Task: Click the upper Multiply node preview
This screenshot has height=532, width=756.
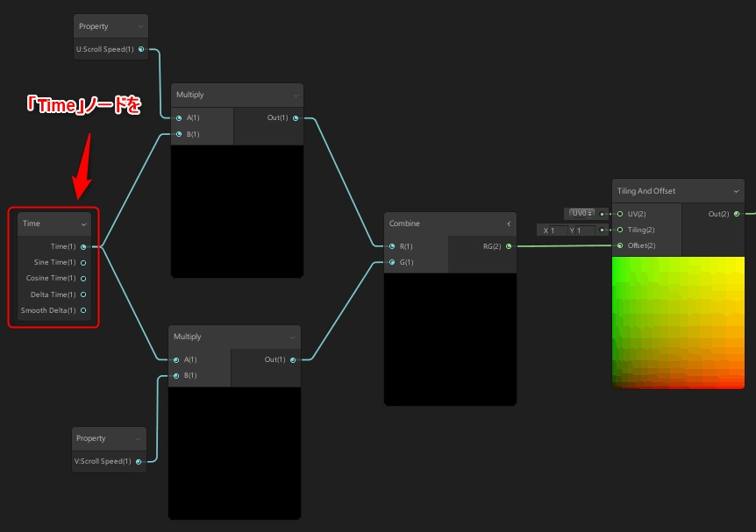Action: point(237,211)
